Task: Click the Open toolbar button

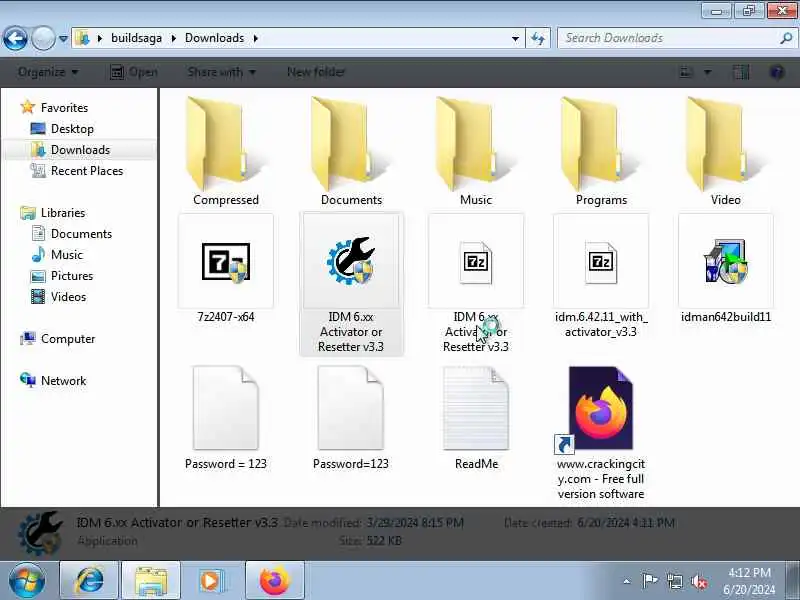Action: 134,72
